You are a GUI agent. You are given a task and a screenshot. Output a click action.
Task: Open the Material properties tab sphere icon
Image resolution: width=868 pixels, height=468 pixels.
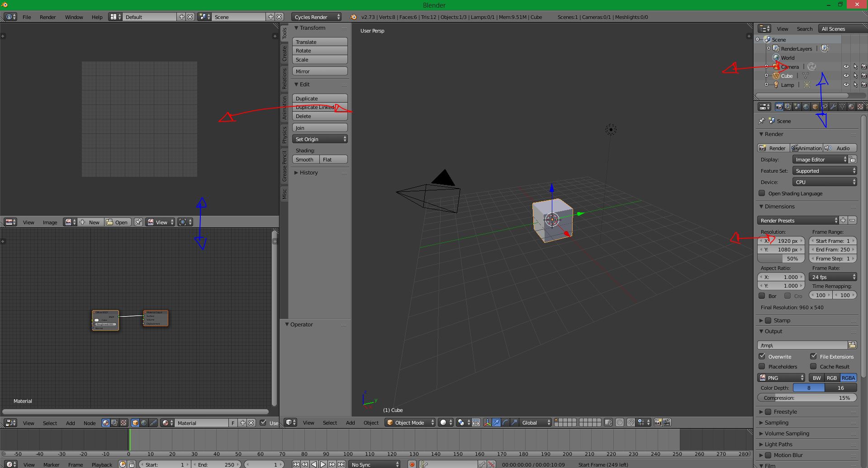(x=851, y=107)
